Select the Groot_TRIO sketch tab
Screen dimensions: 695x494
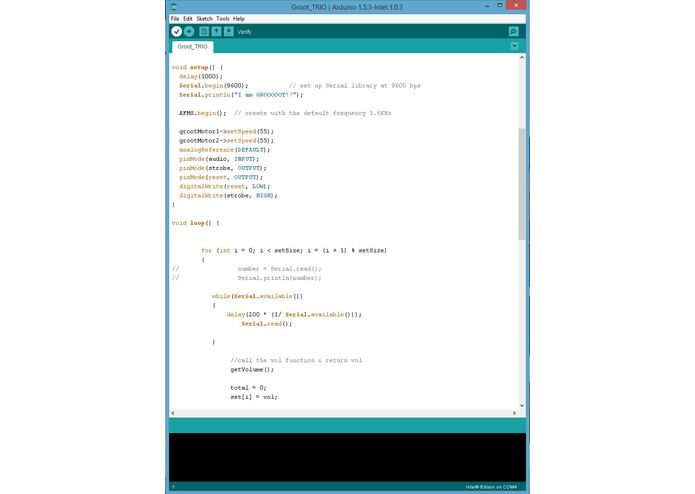click(x=192, y=47)
